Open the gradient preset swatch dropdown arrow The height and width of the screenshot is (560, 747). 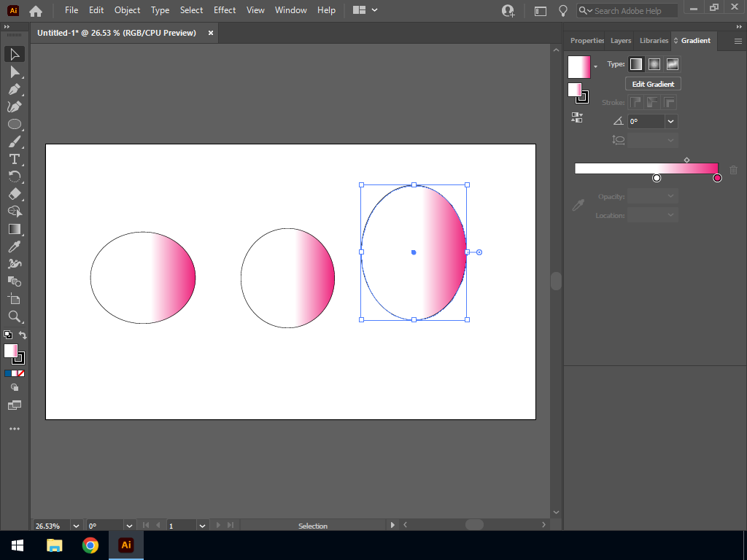tap(596, 67)
